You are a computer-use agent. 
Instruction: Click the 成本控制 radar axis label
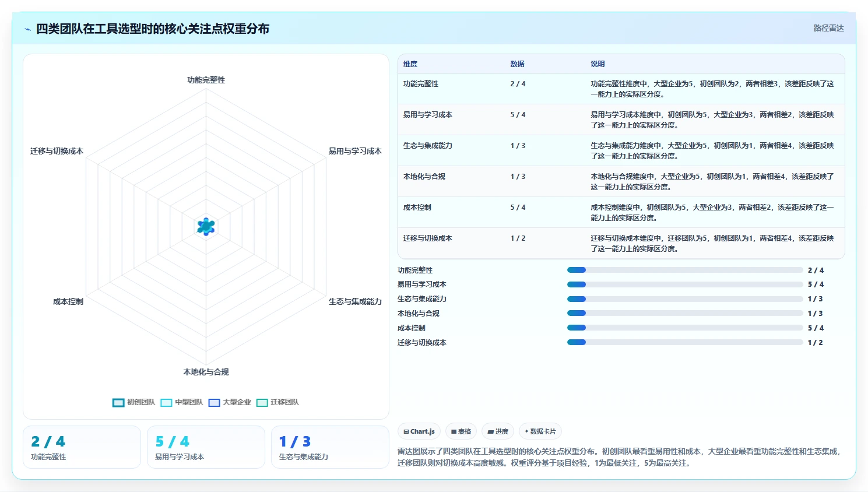(68, 301)
